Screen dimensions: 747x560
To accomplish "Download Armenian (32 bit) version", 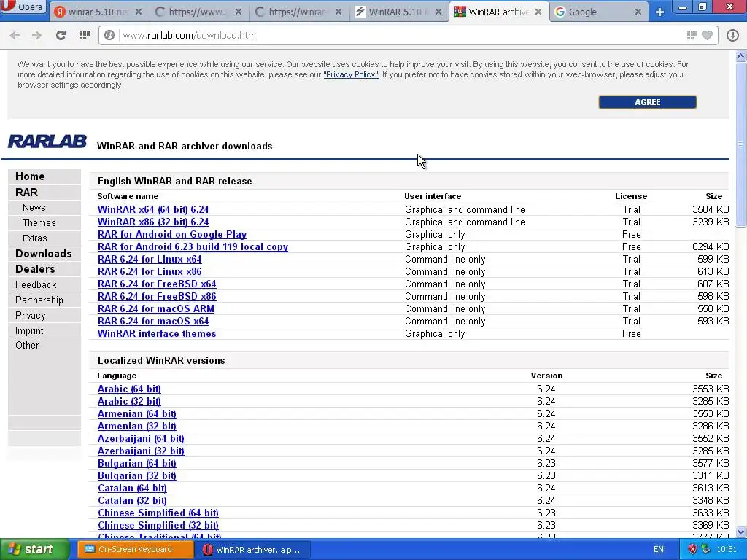I will click(136, 426).
